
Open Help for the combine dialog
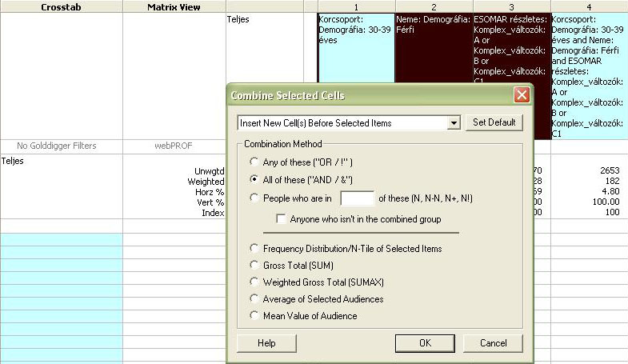266,343
